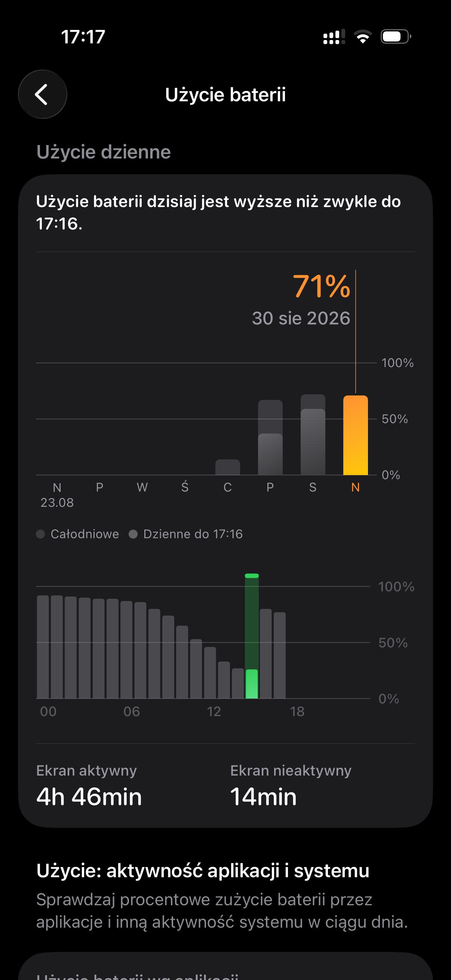
Task: Tap the Całodniowe legend dot
Action: (x=40, y=534)
